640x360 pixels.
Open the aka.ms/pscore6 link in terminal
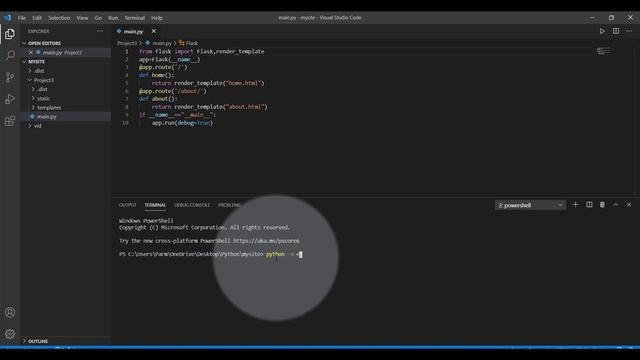(x=266, y=241)
